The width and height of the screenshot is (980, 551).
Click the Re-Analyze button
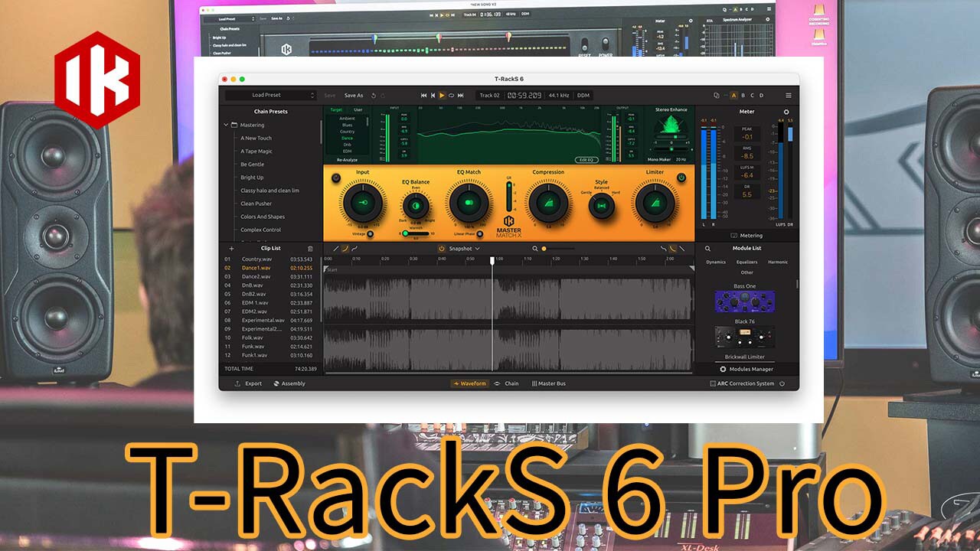click(348, 160)
